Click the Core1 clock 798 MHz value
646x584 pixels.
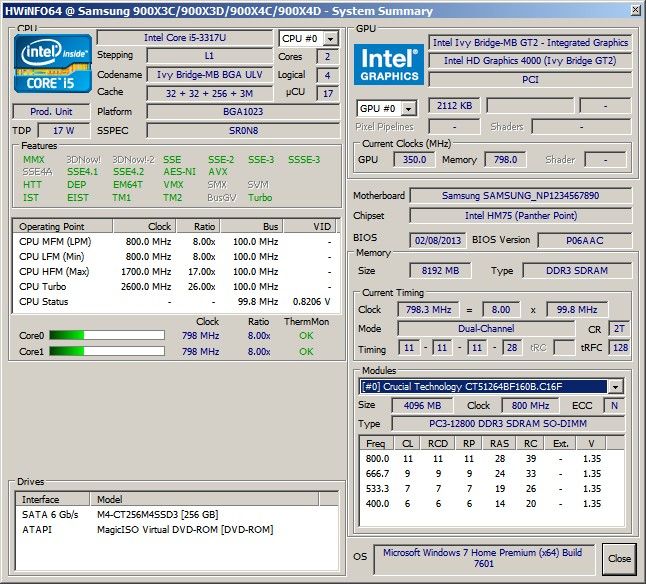pos(200,352)
